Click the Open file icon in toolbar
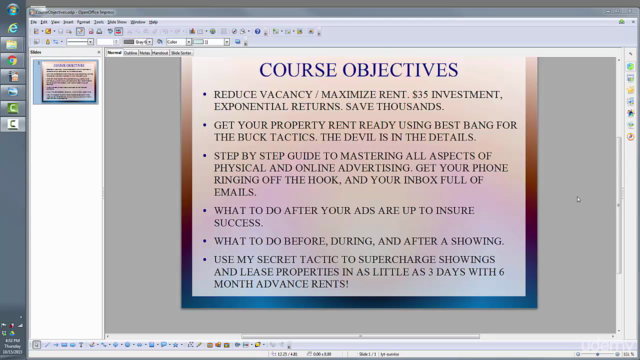The height and width of the screenshot is (360, 640). coord(48,31)
